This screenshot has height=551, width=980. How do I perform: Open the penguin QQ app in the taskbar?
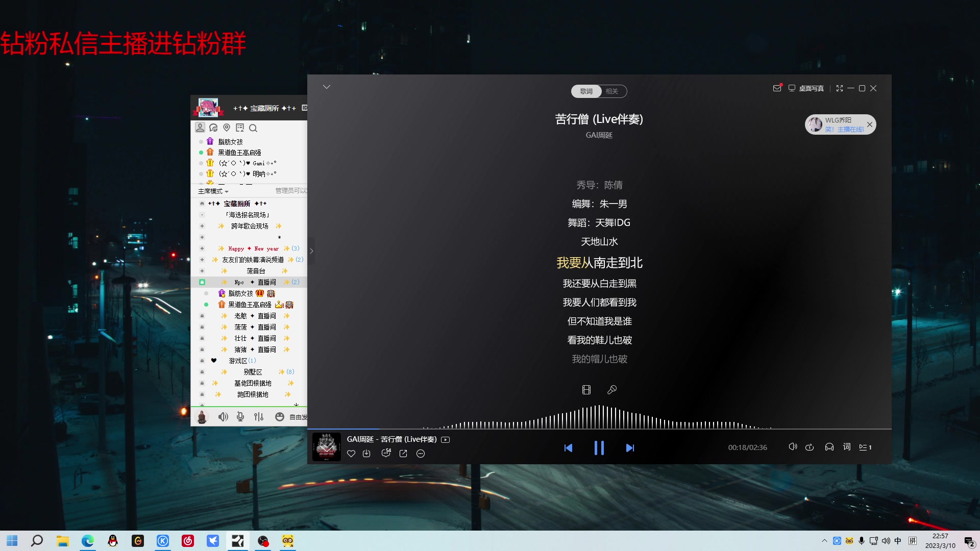[113, 541]
